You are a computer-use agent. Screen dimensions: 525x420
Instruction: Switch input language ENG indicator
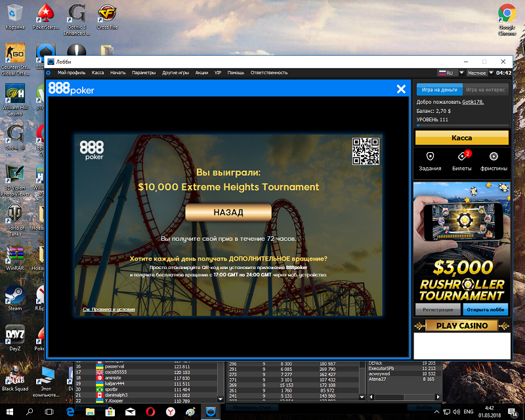click(469, 411)
